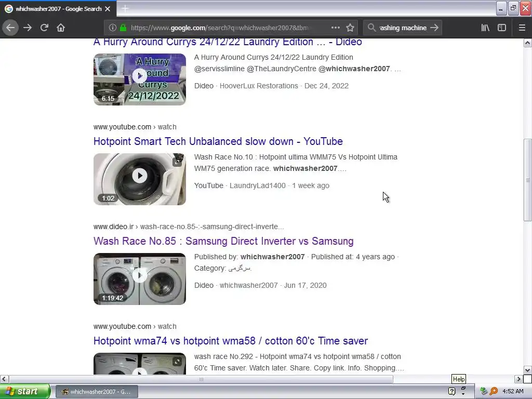This screenshot has width=532, height=399.
Task: Click the 1:19:42 duration badge on Samsung video
Action: 113,298
